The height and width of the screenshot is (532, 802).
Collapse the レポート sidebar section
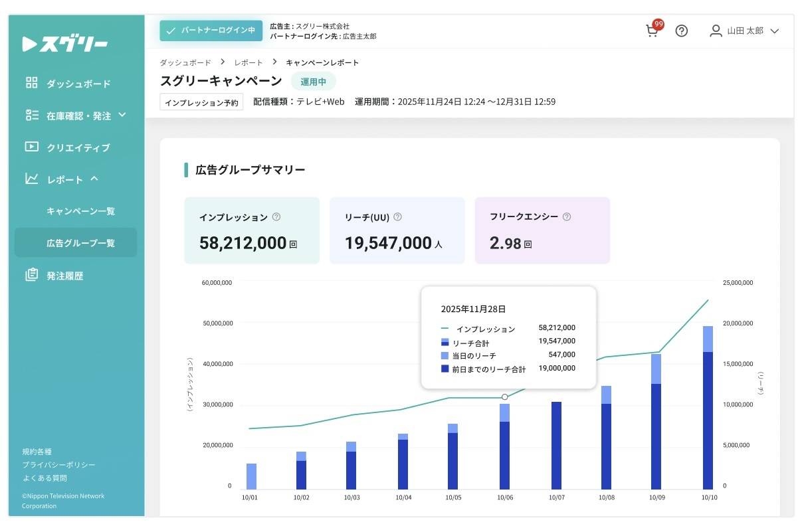(94, 179)
